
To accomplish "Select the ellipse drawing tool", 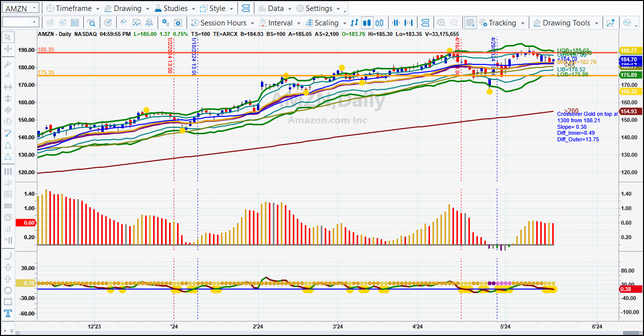I will (x=8, y=290).
